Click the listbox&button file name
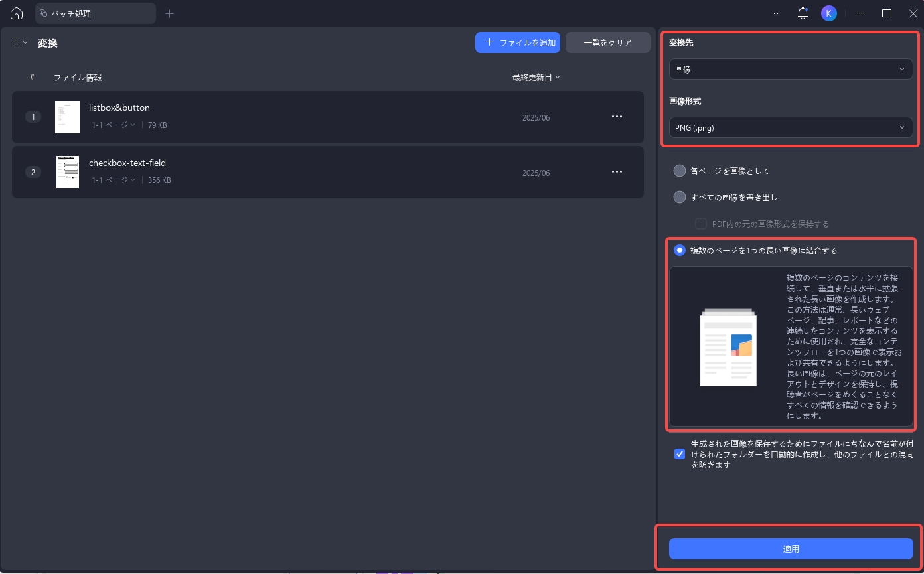The height and width of the screenshot is (574, 924). coord(119,108)
